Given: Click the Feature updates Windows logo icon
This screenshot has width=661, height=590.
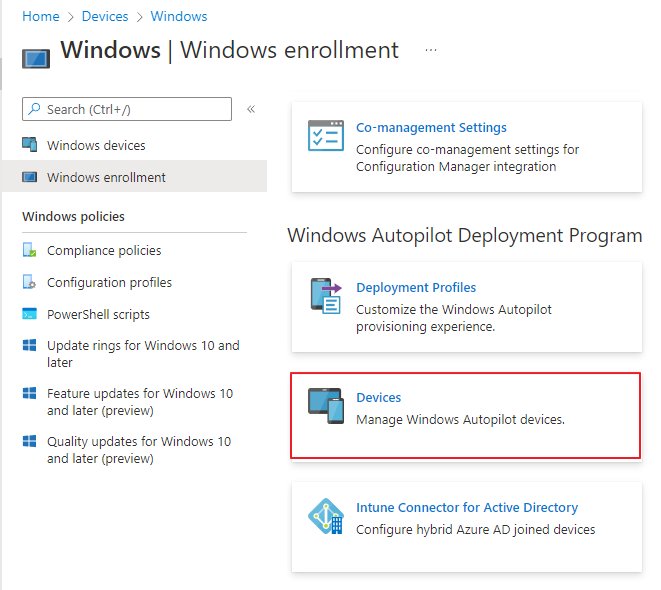Looking at the screenshot, I should [30, 393].
